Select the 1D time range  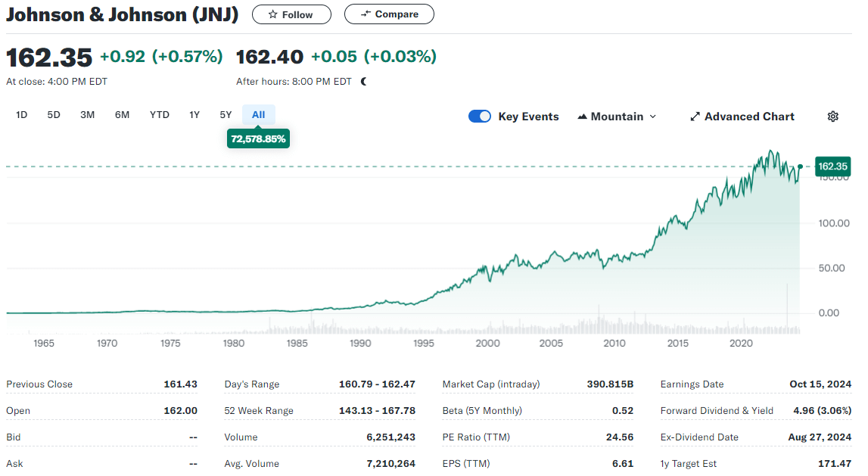(x=22, y=115)
